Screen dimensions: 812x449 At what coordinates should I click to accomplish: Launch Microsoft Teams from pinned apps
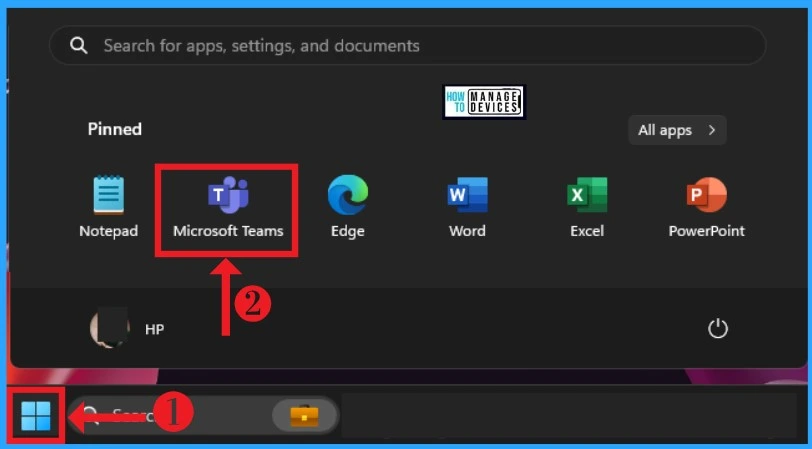tap(228, 206)
